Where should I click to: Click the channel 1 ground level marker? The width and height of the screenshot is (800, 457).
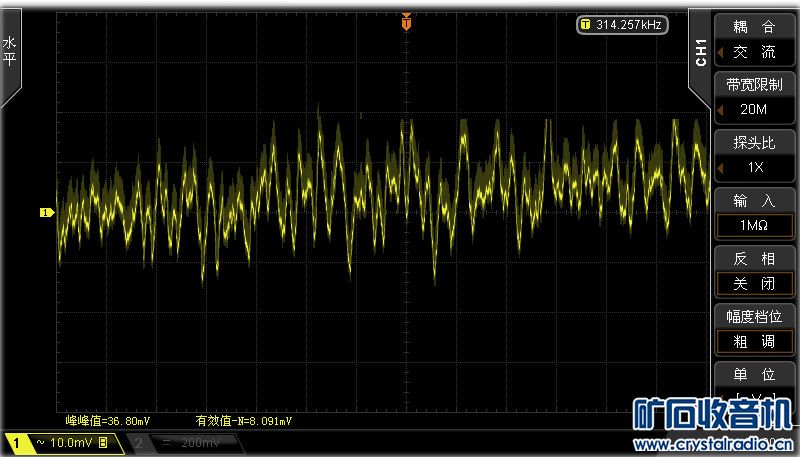pyautogui.click(x=45, y=212)
